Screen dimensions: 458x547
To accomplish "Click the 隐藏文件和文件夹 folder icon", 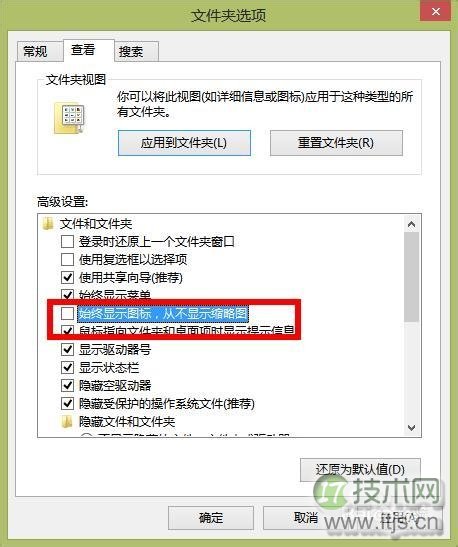I will point(67,422).
